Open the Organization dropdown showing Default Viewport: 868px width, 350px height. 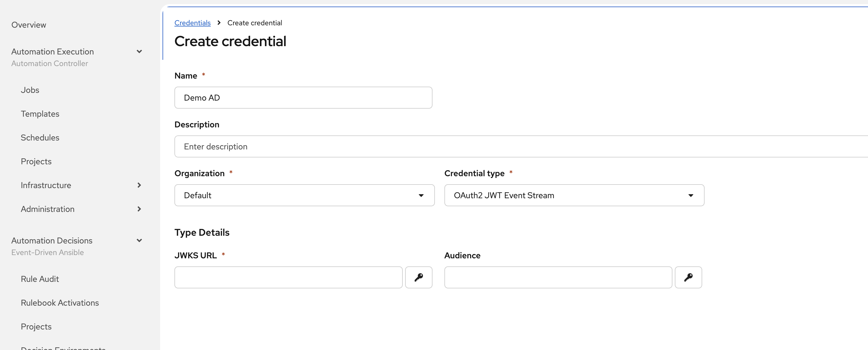[x=304, y=195]
